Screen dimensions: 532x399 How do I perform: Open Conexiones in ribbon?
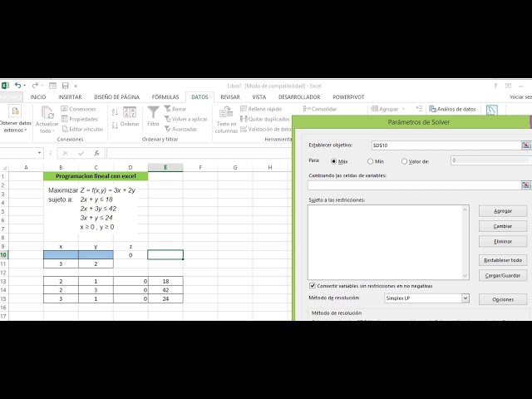[78, 109]
